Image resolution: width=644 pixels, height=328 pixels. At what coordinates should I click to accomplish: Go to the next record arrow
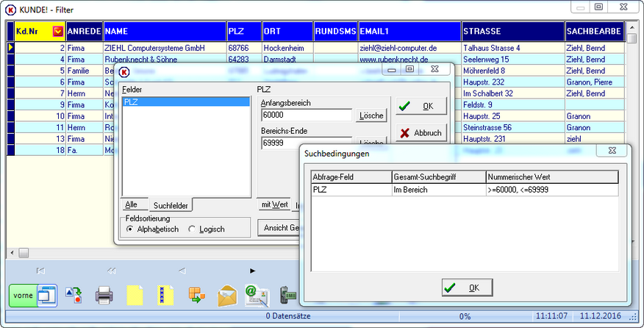[x=253, y=271]
